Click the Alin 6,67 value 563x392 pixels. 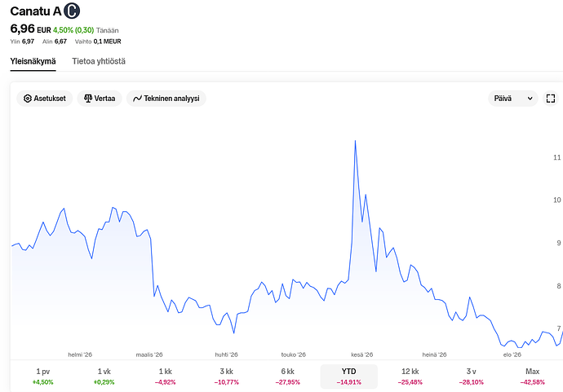(x=55, y=42)
